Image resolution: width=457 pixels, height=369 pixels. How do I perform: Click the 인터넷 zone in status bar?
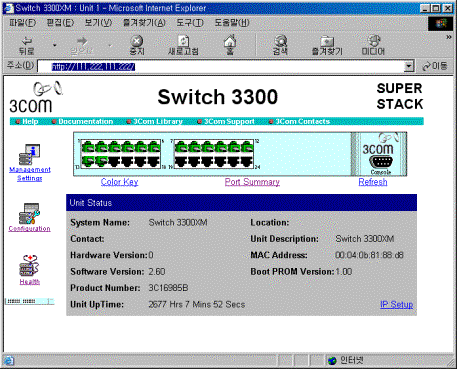pos(345,360)
